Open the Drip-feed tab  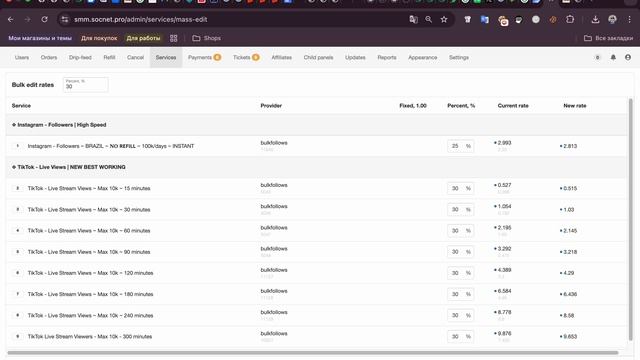80,58
